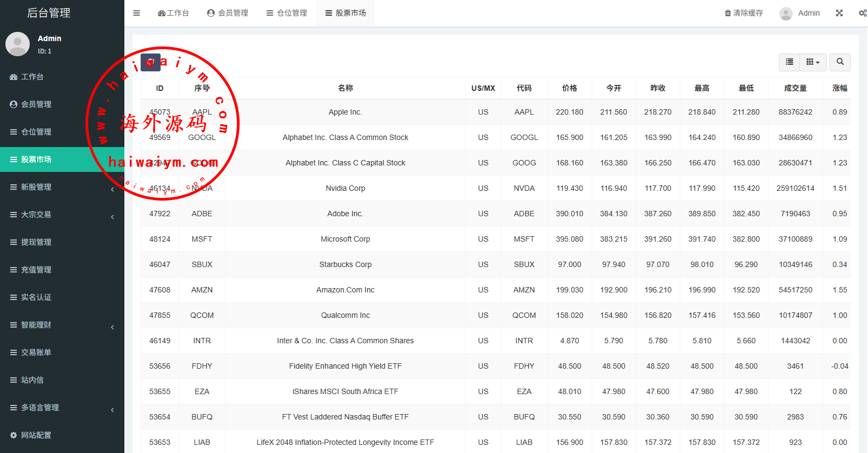Select the 仓位管理 top tab
Viewport: 868px width, 453px height.
(x=287, y=13)
